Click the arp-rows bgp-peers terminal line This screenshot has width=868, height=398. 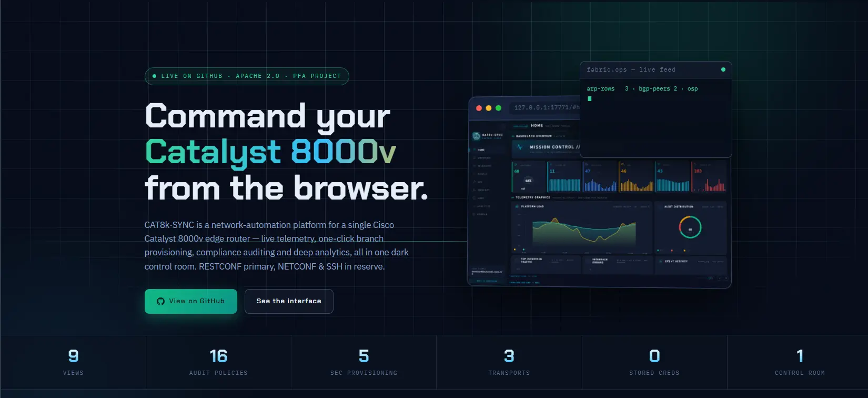pyautogui.click(x=642, y=89)
